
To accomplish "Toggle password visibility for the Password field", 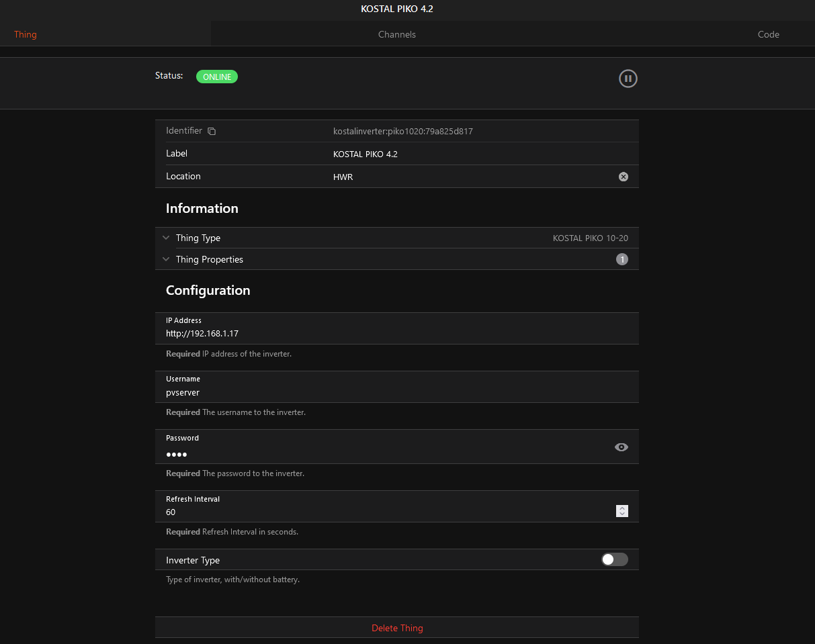I will tap(621, 447).
